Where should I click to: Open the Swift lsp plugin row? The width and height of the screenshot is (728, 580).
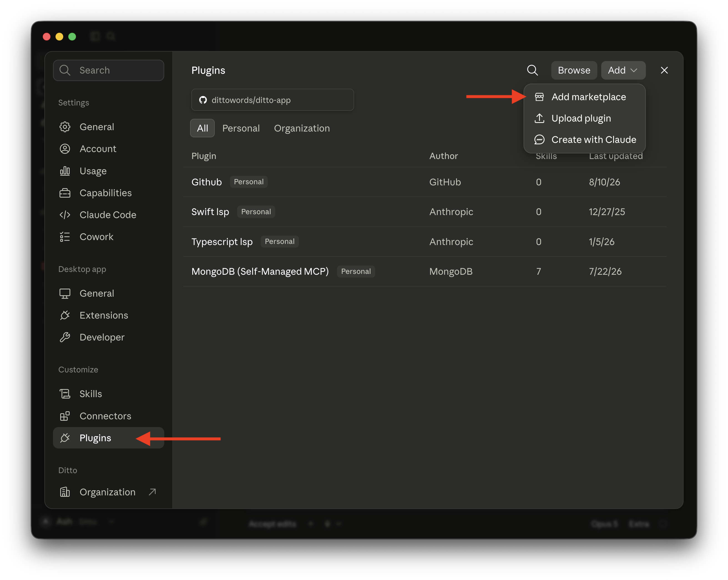pos(425,212)
